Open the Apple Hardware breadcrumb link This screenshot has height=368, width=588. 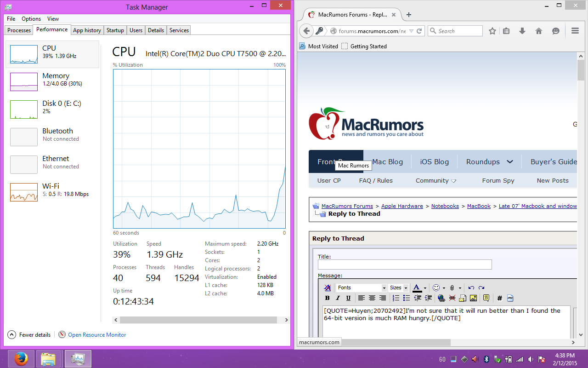402,206
